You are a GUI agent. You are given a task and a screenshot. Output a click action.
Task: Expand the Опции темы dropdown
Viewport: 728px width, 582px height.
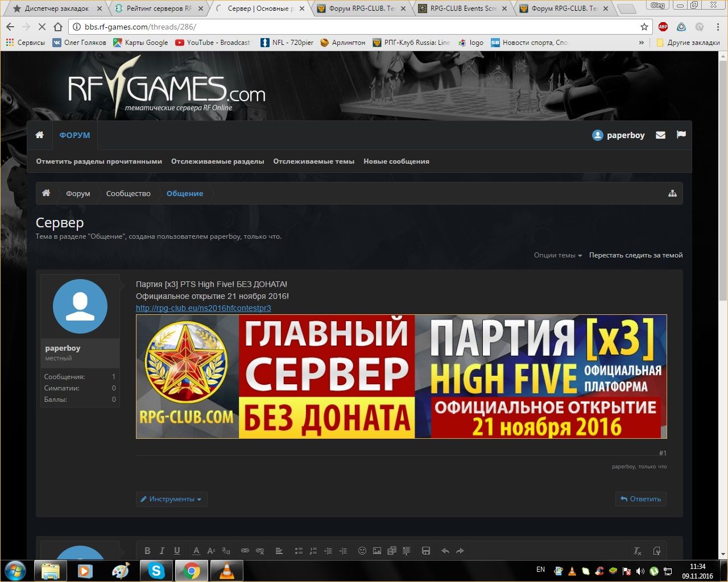point(558,255)
